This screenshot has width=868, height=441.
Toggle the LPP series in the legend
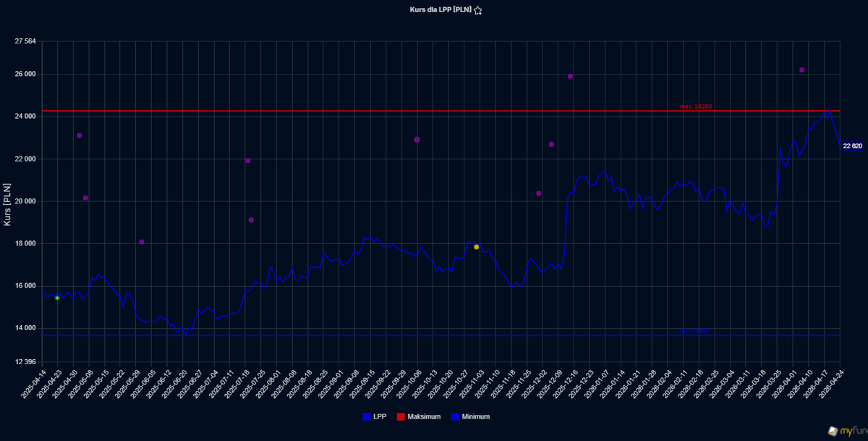pyautogui.click(x=374, y=417)
